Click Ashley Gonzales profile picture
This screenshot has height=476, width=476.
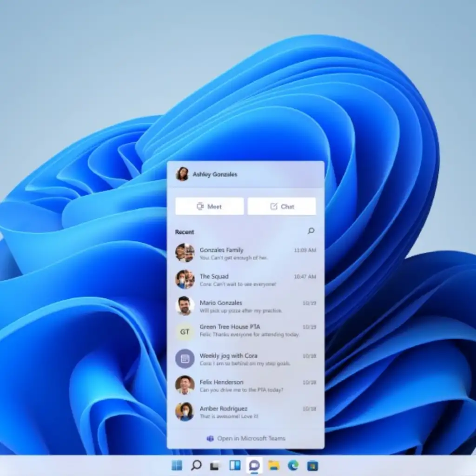tap(182, 174)
